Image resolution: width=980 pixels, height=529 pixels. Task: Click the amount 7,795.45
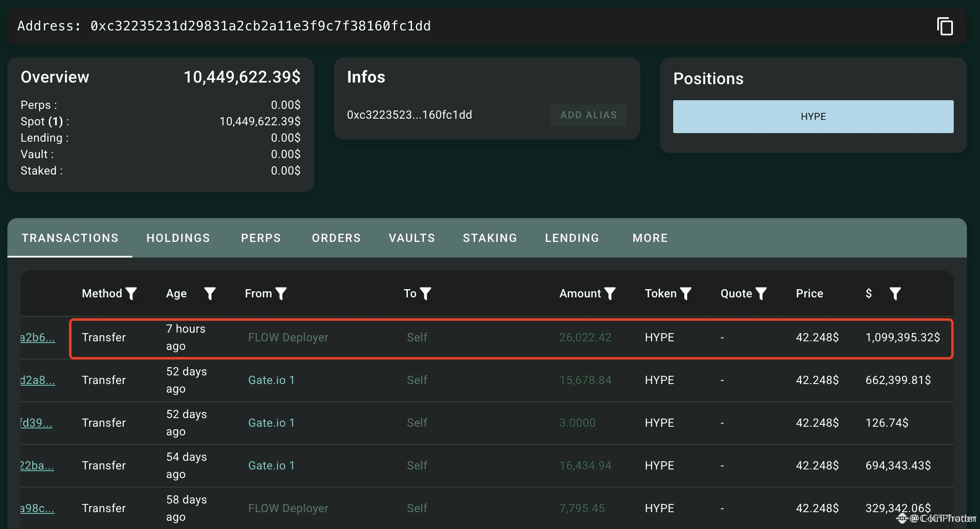pyautogui.click(x=582, y=508)
